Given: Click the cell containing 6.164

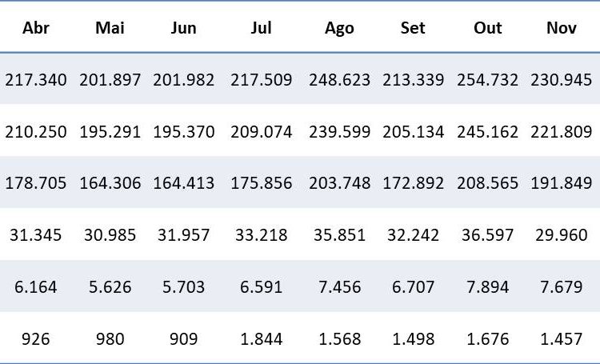Looking at the screenshot, I should [36, 286].
